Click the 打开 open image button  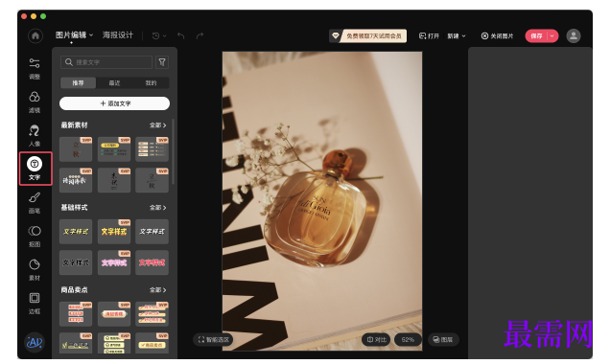click(x=429, y=35)
